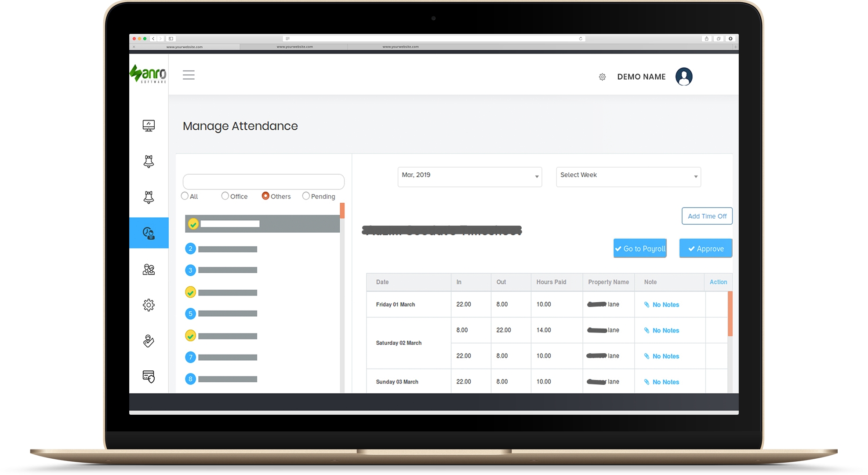Click the settings gear icon in sidebar
Image resolution: width=868 pixels, height=475 pixels.
click(149, 305)
